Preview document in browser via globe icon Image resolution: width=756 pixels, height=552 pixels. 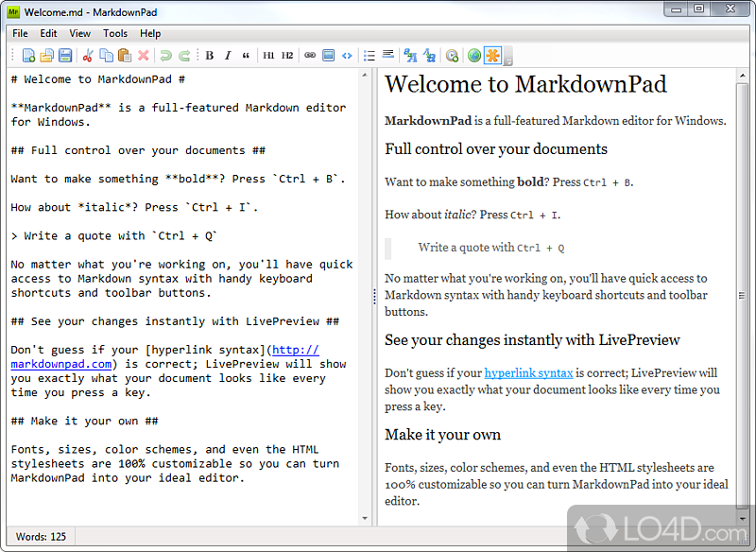(x=474, y=56)
